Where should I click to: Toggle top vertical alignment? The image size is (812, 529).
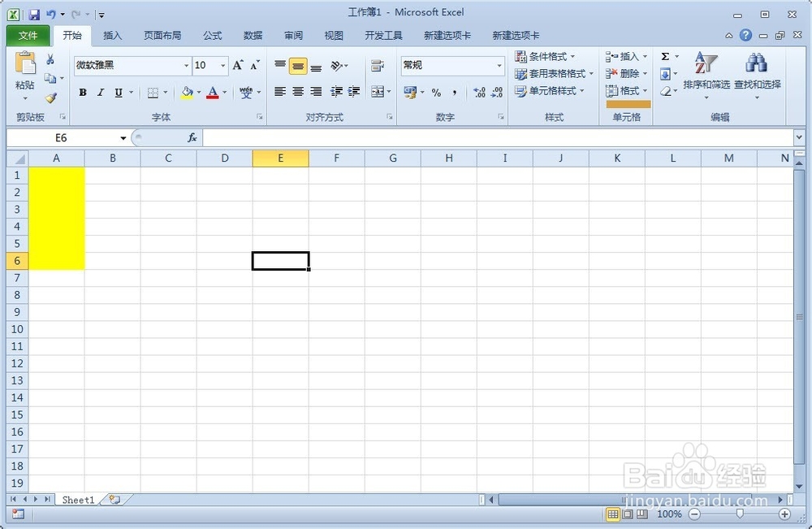(280, 66)
